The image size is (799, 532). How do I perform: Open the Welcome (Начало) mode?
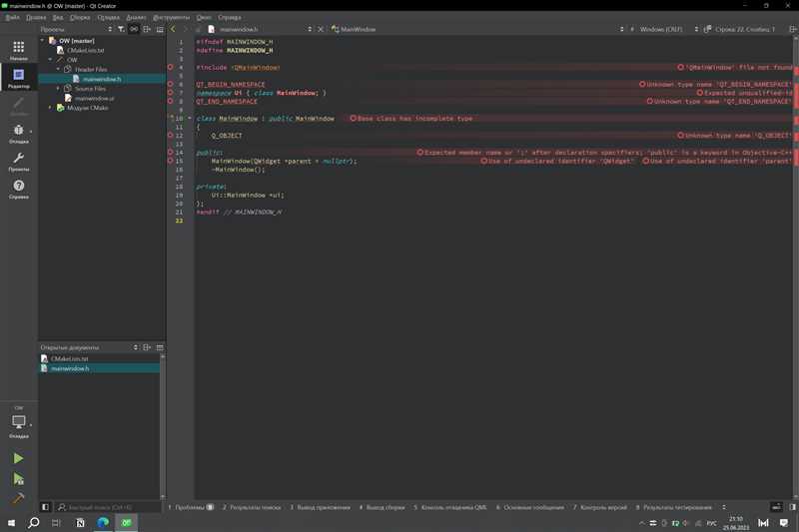[19, 50]
